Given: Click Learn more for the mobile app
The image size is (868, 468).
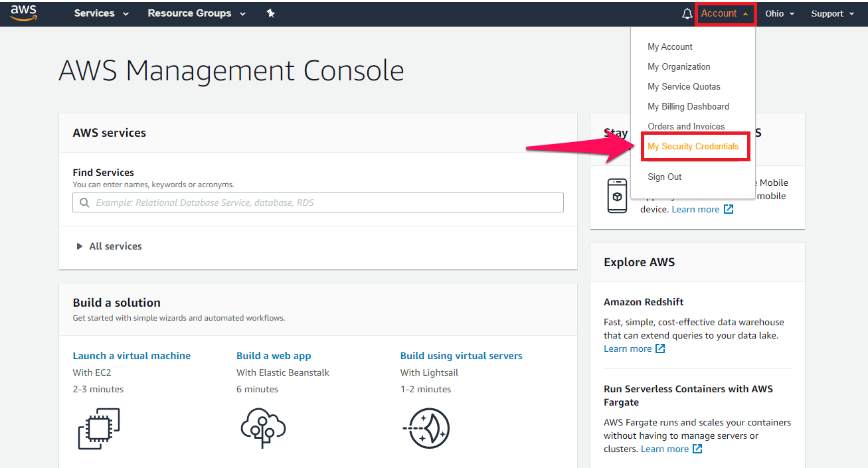Looking at the screenshot, I should [696, 209].
